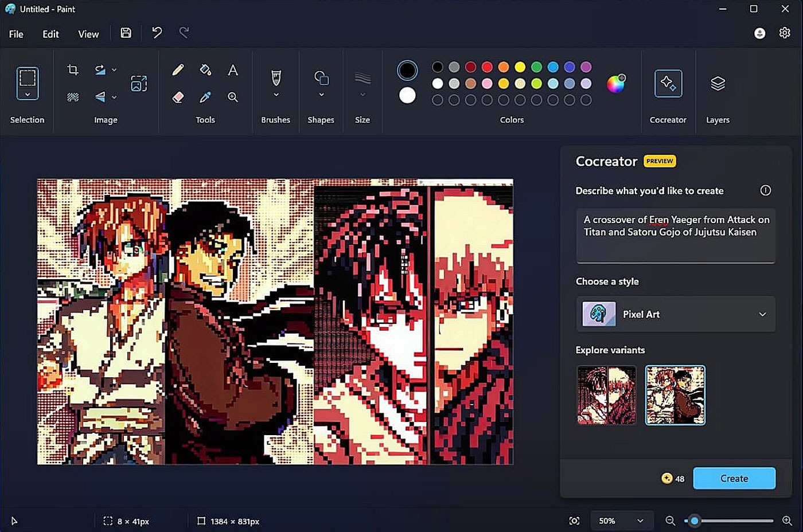Click the PREVIEW badge next to Cocreator
The height and width of the screenshot is (532, 803).
point(660,161)
